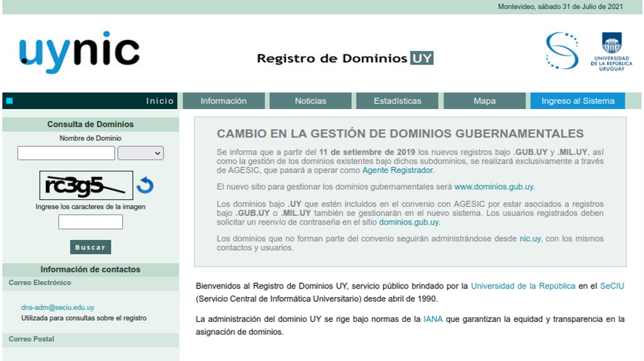Click the blue square beside Inicio

pyautogui.click(x=9, y=101)
